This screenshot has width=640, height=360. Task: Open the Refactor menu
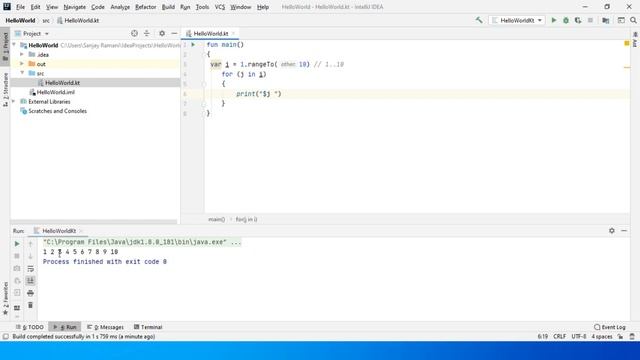tap(146, 7)
